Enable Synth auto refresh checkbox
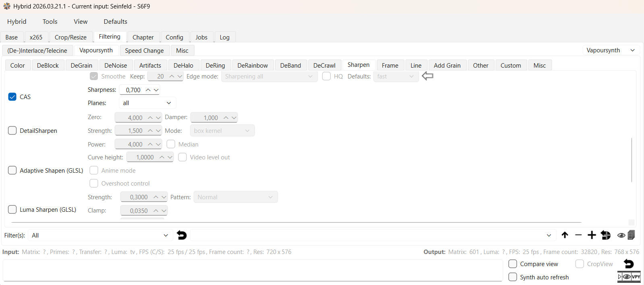 [513, 277]
